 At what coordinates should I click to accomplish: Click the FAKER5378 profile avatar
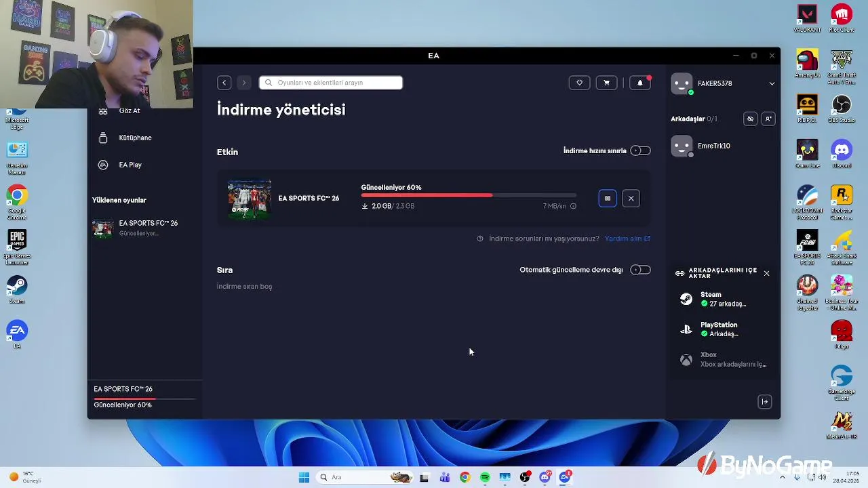tap(682, 83)
